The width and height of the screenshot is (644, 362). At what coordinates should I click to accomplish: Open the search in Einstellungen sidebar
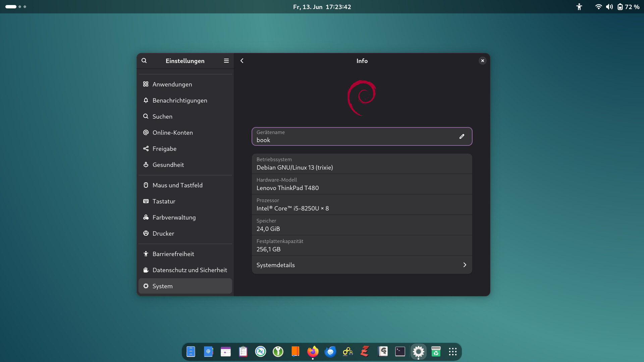[x=144, y=61]
